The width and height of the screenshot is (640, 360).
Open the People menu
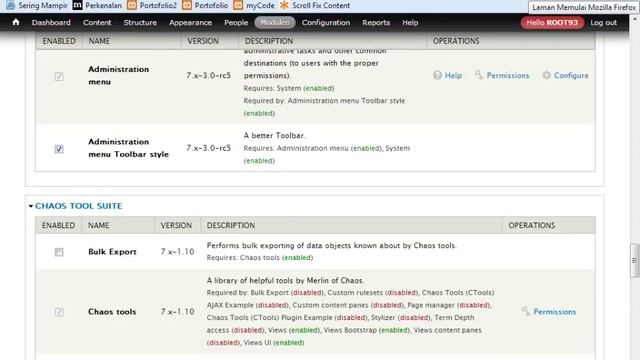[236, 22]
